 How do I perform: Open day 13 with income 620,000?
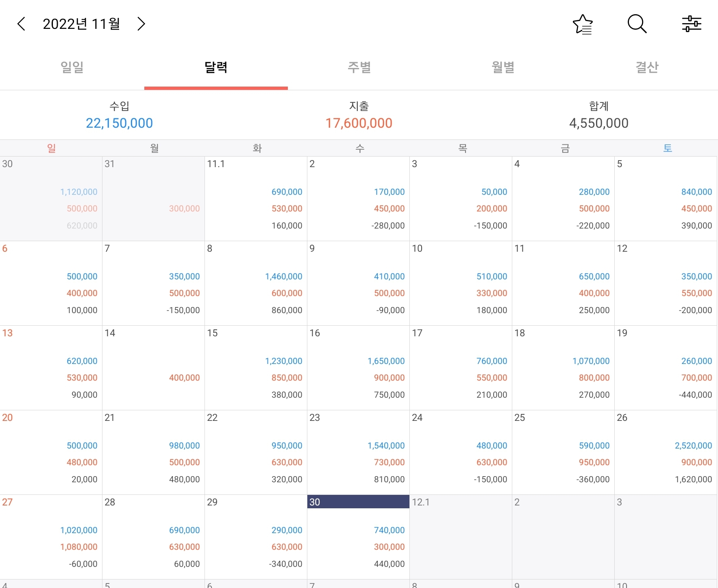[51, 368]
